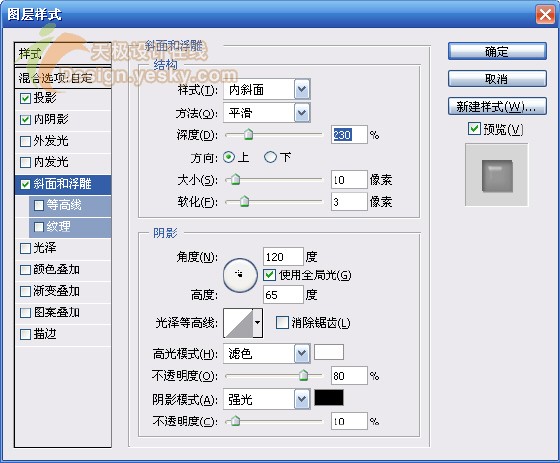
Task: Click the 新建样式 button
Action: tap(497, 106)
